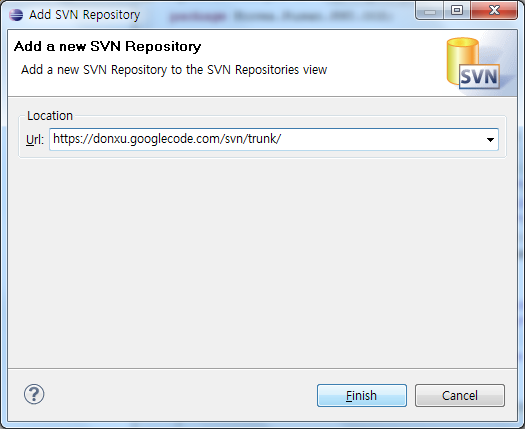
Task: Close the Add SVN Repository dialog
Action: (x=494, y=10)
